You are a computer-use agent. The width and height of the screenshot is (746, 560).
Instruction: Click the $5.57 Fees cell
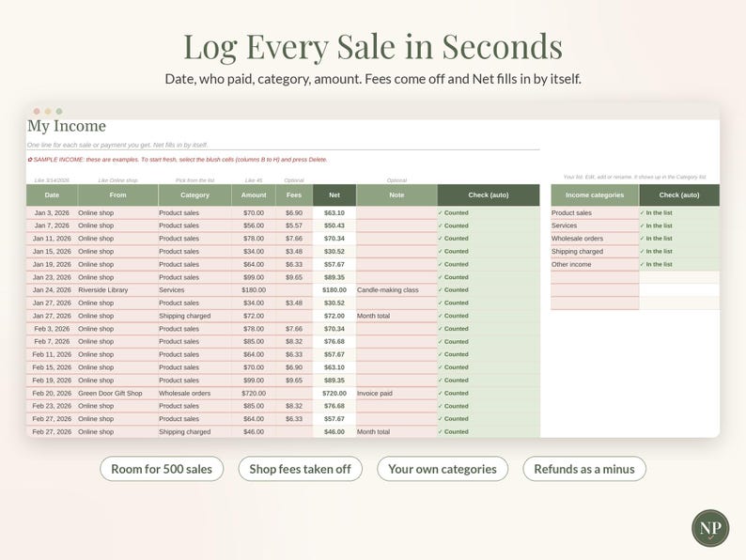click(294, 226)
